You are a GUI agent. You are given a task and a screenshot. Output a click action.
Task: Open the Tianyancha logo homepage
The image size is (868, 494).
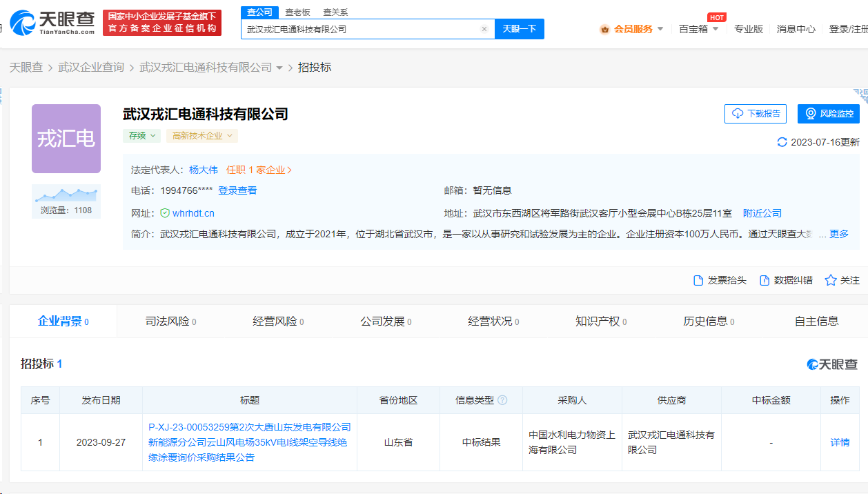point(52,23)
